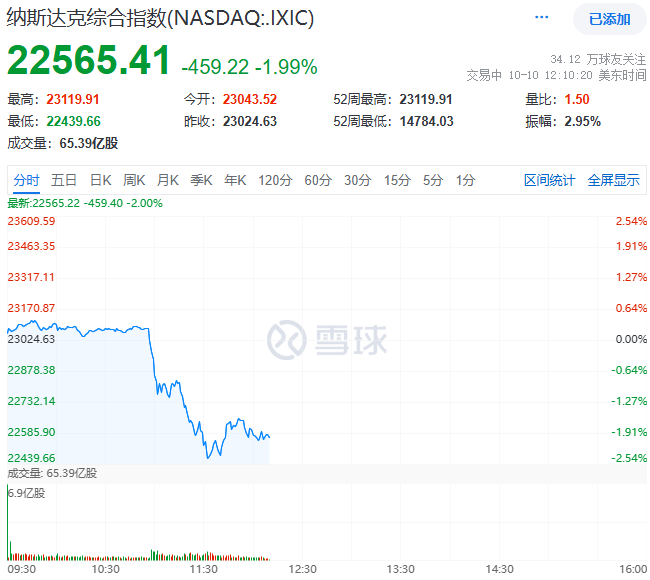650x580 pixels.
Task: Show the 日K daily candlestick chart
Action: pyautogui.click(x=100, y=180)
